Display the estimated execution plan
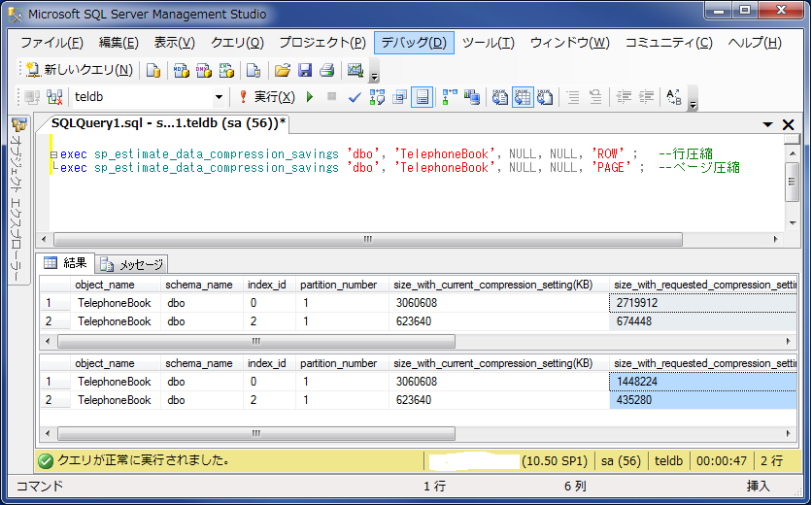The image size is (812, 505). 377,97
